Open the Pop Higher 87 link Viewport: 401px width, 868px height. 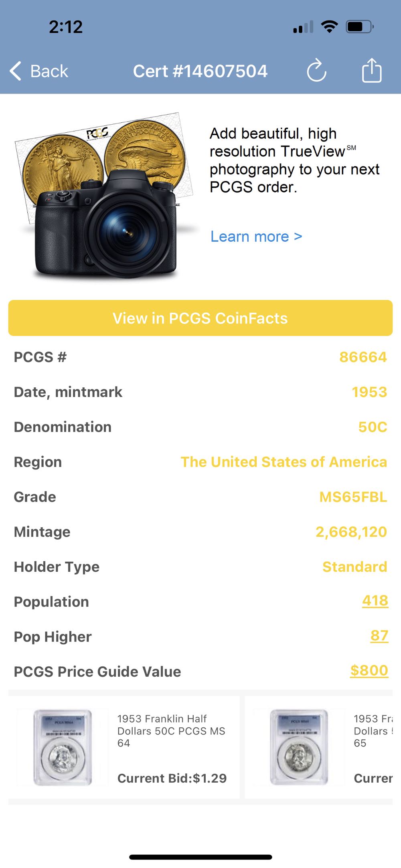click(379, 635)
